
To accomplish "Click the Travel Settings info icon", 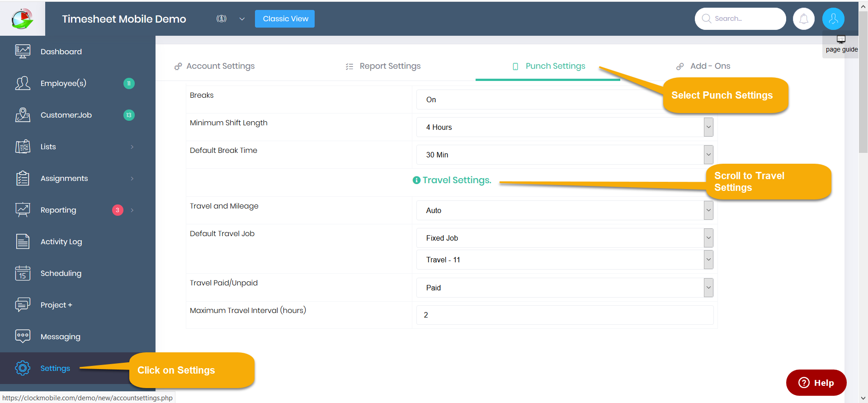I will (416, 180).
